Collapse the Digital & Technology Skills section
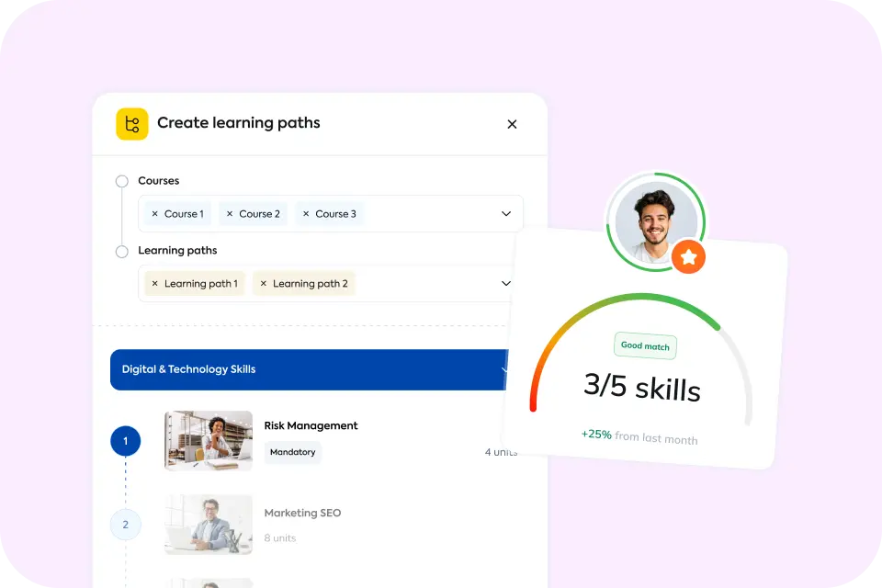The width and height of the screenshot is (882, 588). pyautogui.click(x=503, y=369)
